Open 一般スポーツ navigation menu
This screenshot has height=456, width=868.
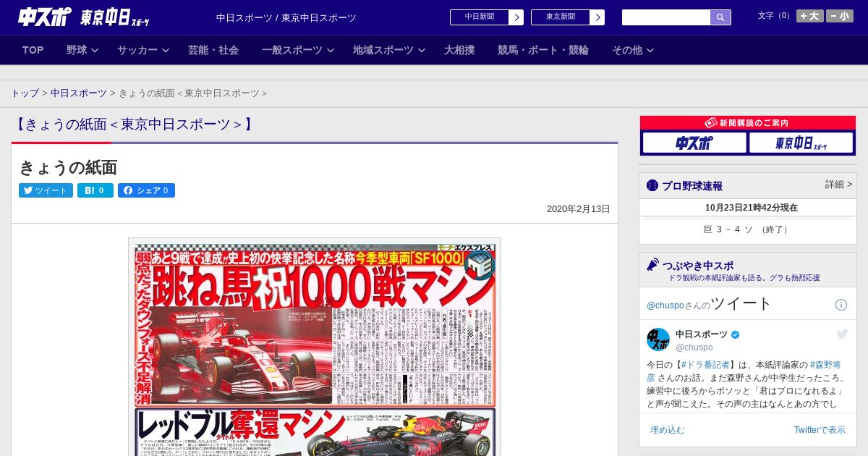pyautogui.click(x=292, y=50)
